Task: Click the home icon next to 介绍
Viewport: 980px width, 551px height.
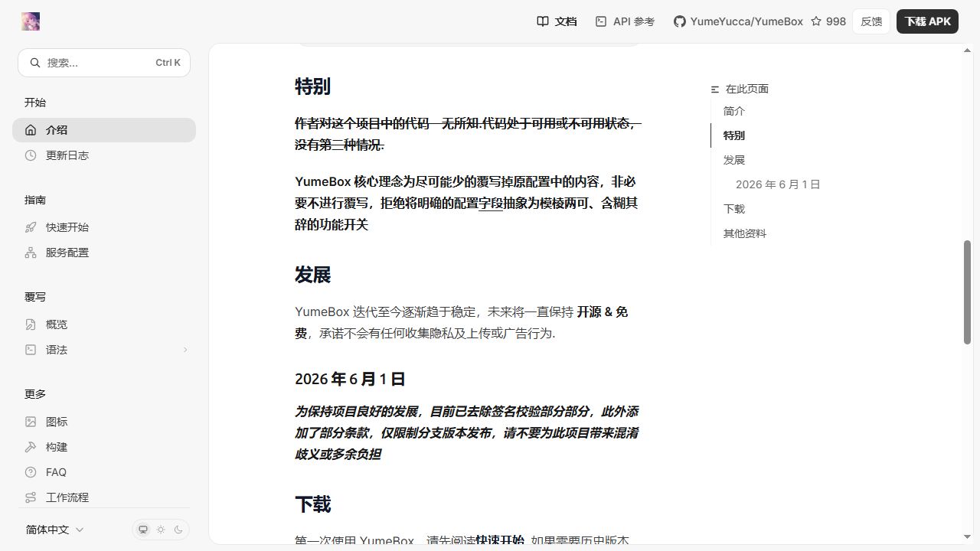Action: (31, 130)
